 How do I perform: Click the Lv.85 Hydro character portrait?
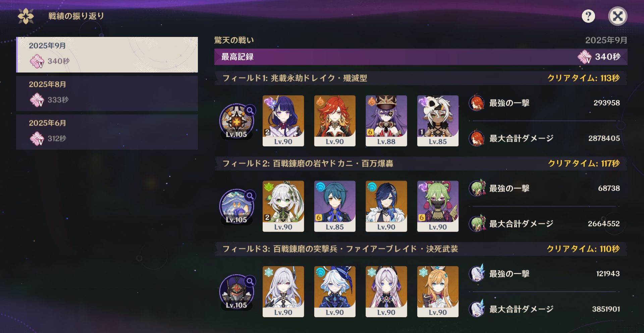[x=335, y=206]
